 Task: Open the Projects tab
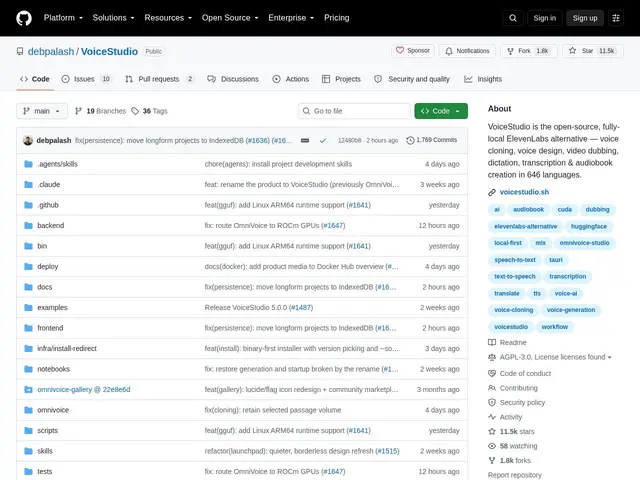tap(341, 79)
